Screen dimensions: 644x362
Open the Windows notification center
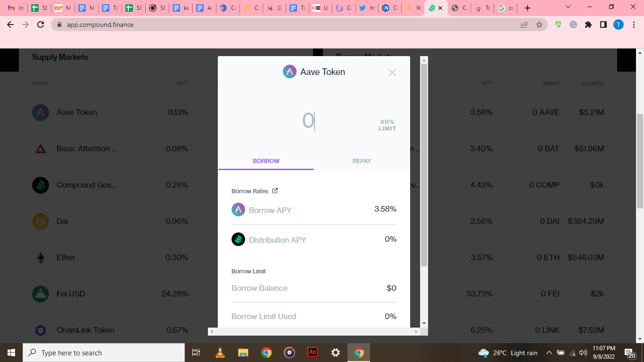tap(629, 353)
